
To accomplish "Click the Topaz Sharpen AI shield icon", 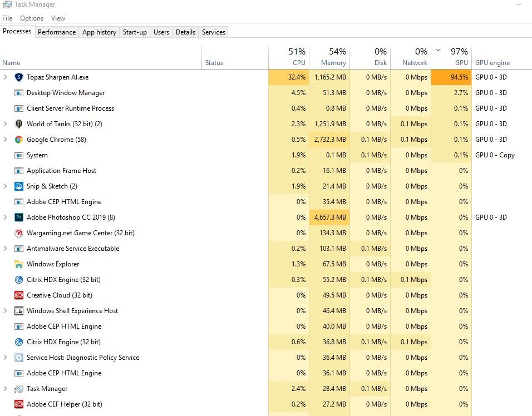I will (19, 77).
